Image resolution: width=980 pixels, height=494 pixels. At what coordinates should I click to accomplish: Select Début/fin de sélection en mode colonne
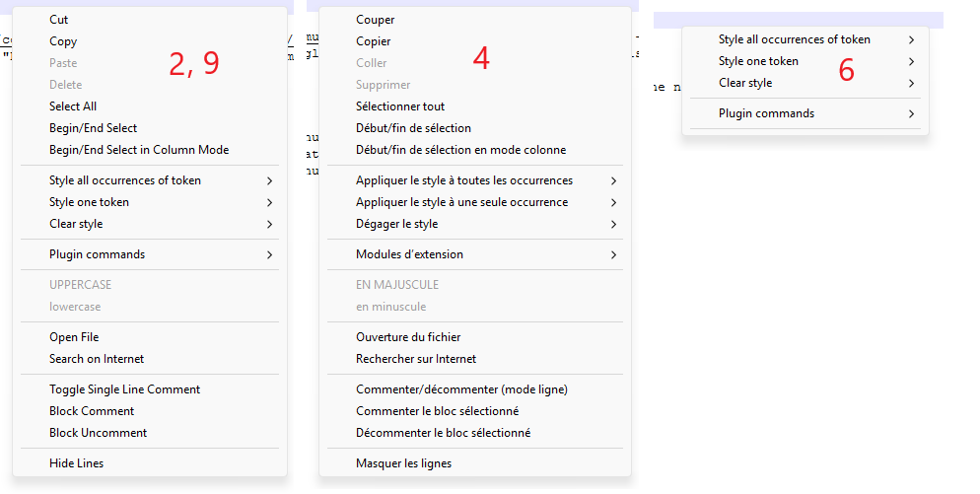[x=460, y=150]
